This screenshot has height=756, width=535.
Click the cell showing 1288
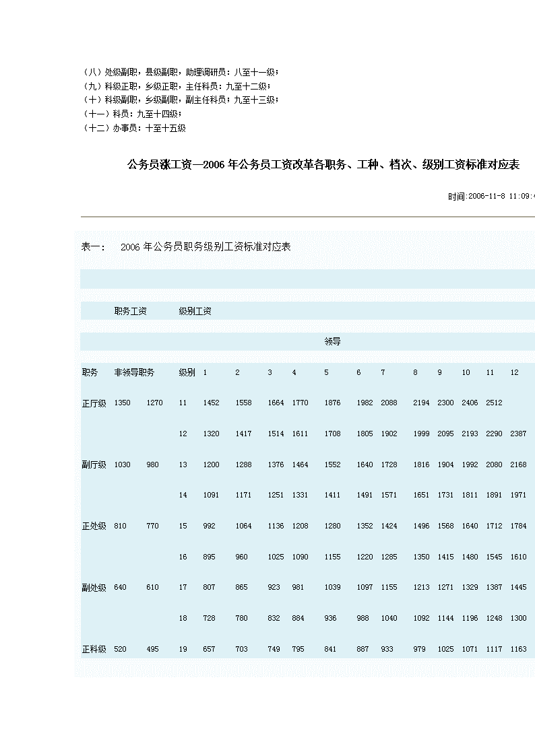[x=244, y=465]
